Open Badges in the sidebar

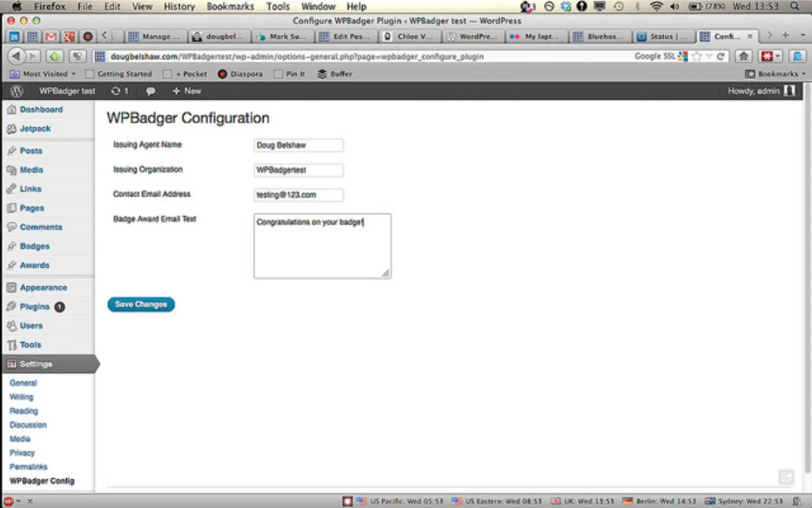[34, 247]
